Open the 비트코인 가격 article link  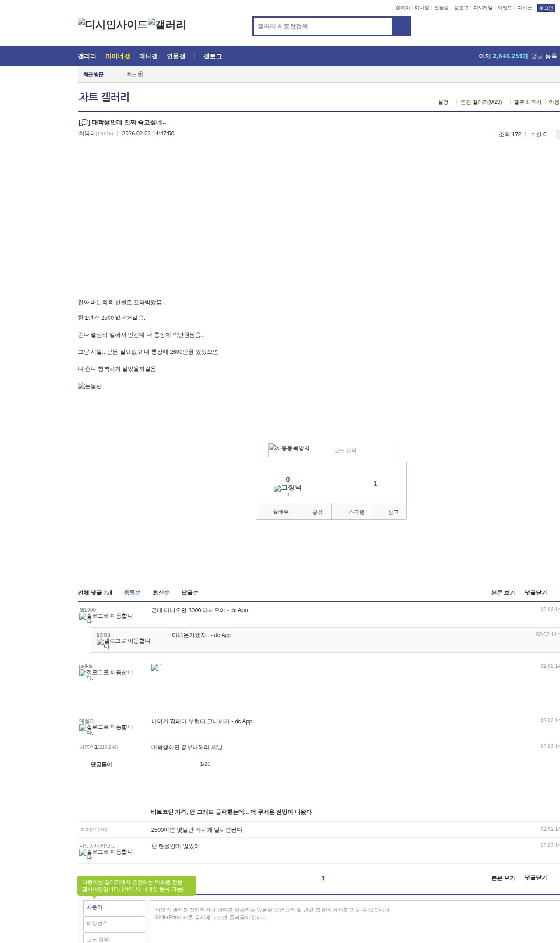pyautogui.click(x=231, y=812)
